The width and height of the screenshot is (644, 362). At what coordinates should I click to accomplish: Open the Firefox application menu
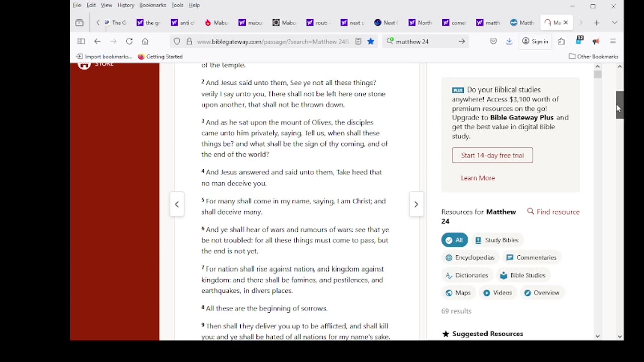(x=613, y=41)
